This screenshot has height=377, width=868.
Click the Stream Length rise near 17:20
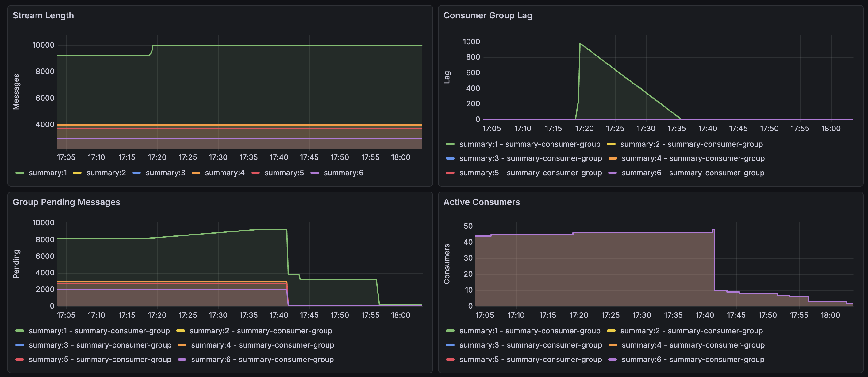click(152, 49)
